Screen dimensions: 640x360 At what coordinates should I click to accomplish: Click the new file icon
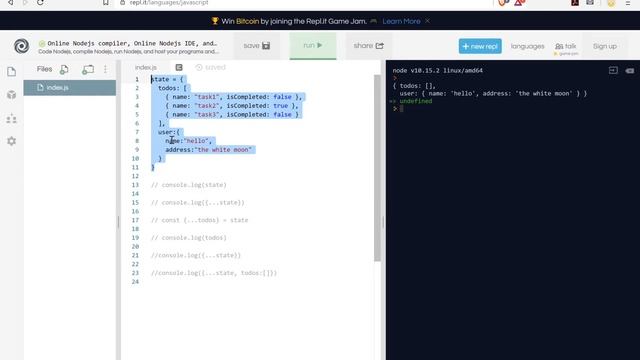[64, 69]
